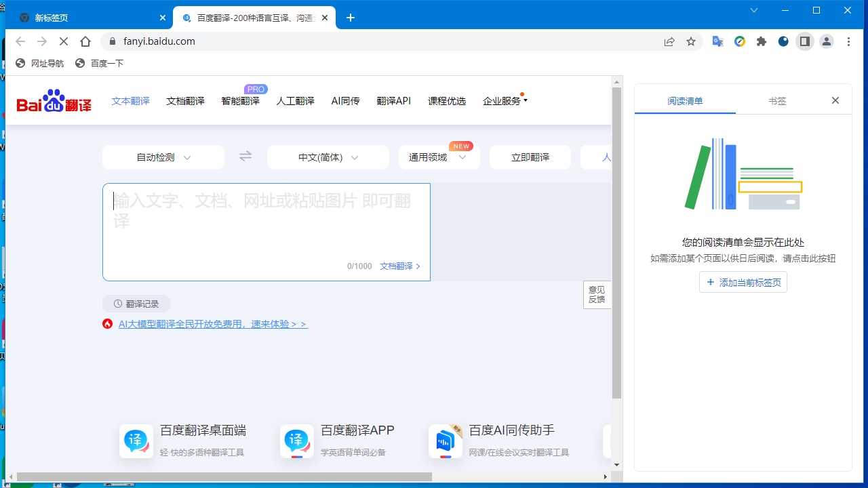Click the 立即翻译 translate button
Viewport: 868px width, 488px height.
click(530, 157)
